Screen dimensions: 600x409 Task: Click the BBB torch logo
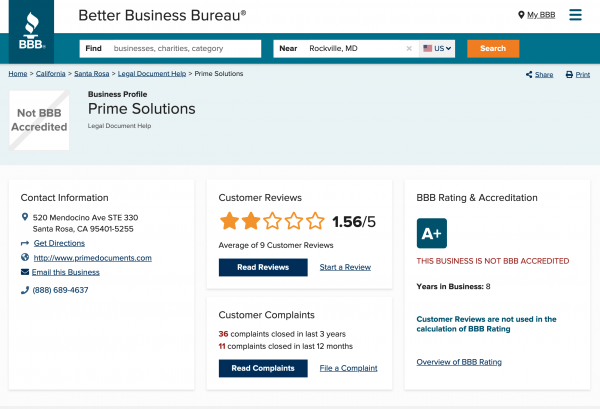31,31
